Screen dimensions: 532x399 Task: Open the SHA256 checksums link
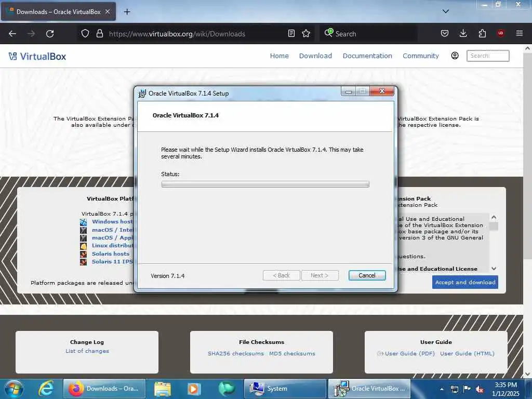(x=236, y=353)
